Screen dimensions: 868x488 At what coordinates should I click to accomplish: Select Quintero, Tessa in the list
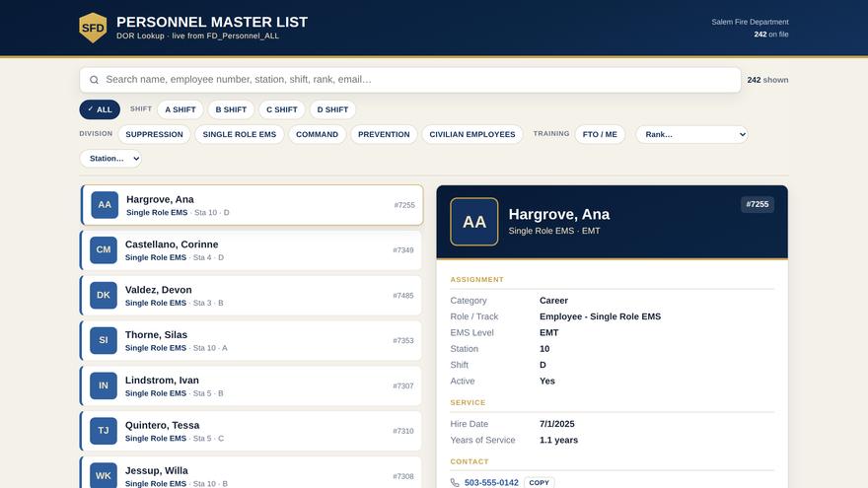pos(251,431)
